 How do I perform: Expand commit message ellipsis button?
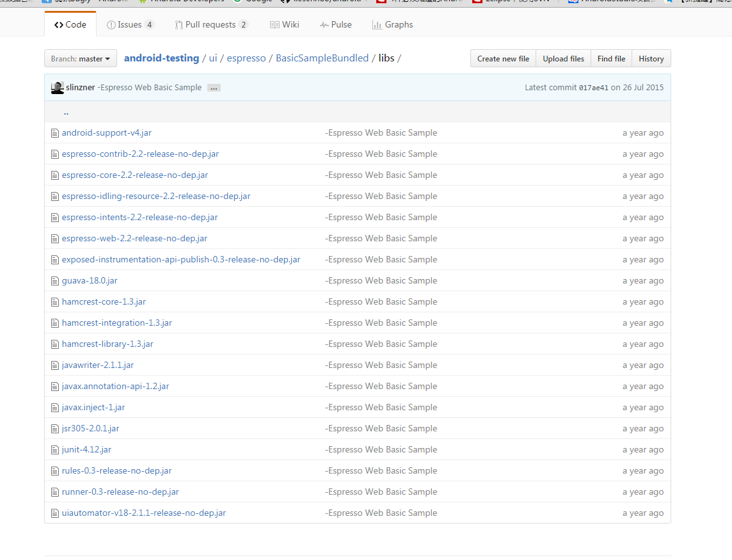(x=214, y=88)
